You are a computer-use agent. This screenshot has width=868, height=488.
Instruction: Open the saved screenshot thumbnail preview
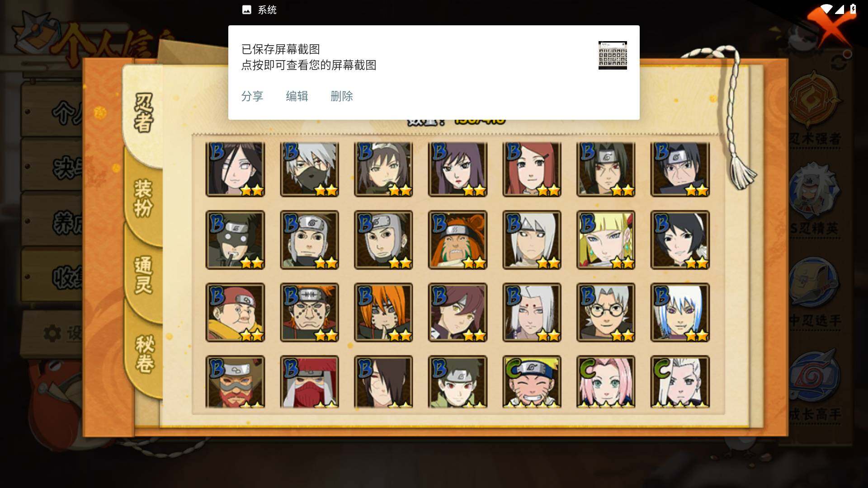(613, 55)
